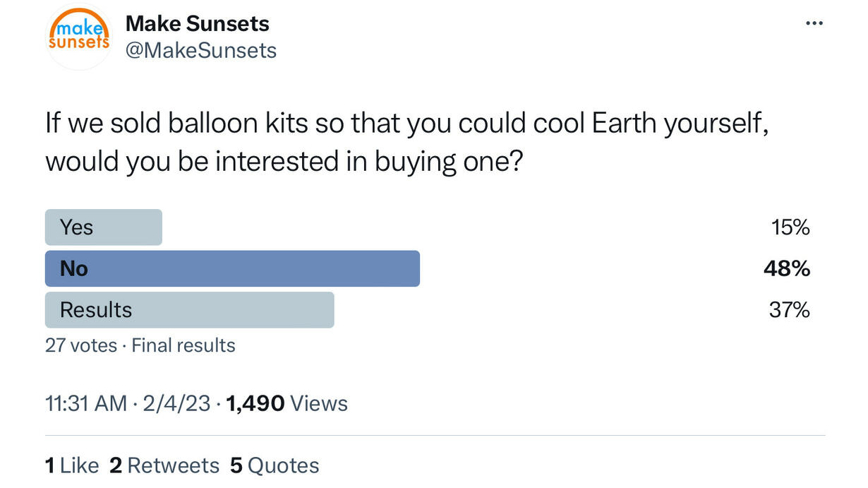Click the 2/4/23 tweet date
Image resolution: width=868 pixels, height=488 pixels.
coord(175,403)
